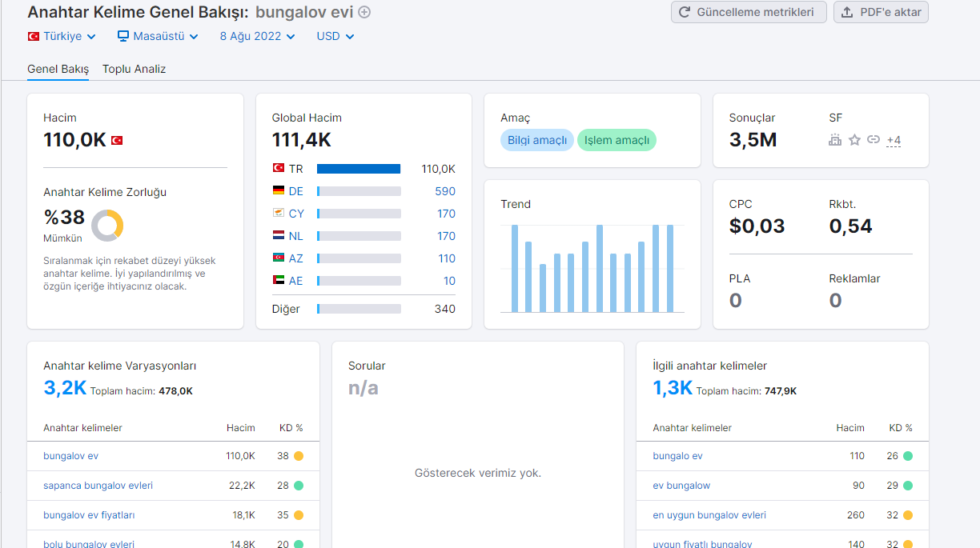
Task: Click the CY flag in Global Hacim
Action: tap(279, 213)
